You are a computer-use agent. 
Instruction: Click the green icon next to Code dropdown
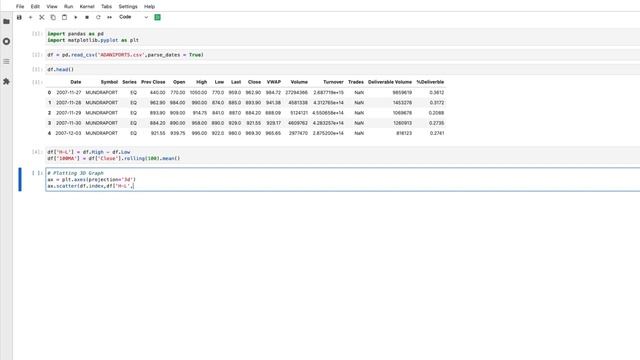coord(158,17)
